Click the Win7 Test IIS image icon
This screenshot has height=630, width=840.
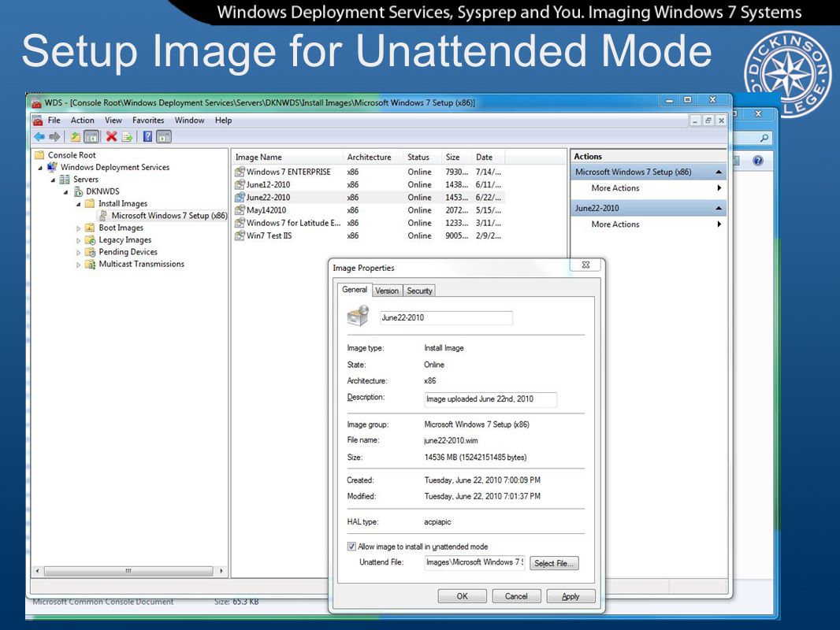click(x=240, y=235)
